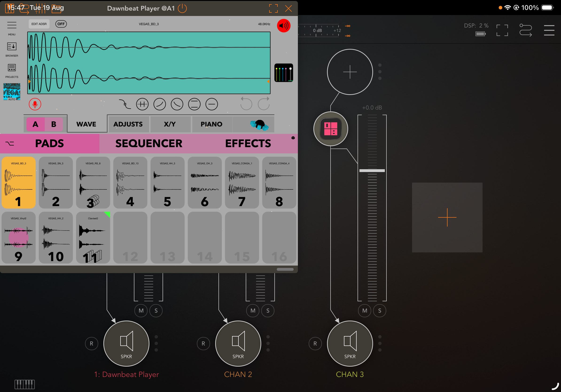Open the PIANO tab
Image resolution: width=561 pixels, height=392 pixels.
tap(212, 124)
